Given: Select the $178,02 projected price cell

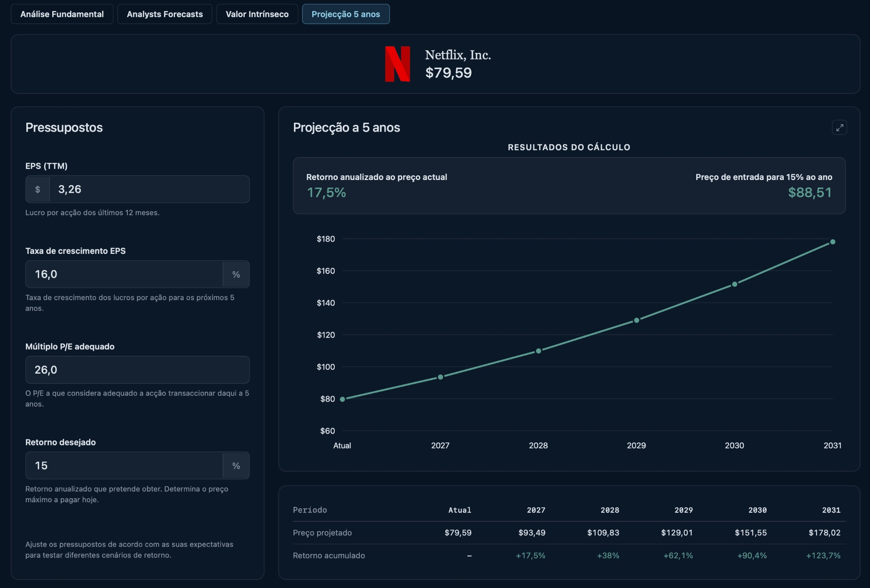Looking at the screenshot, I should click(825, 533).
